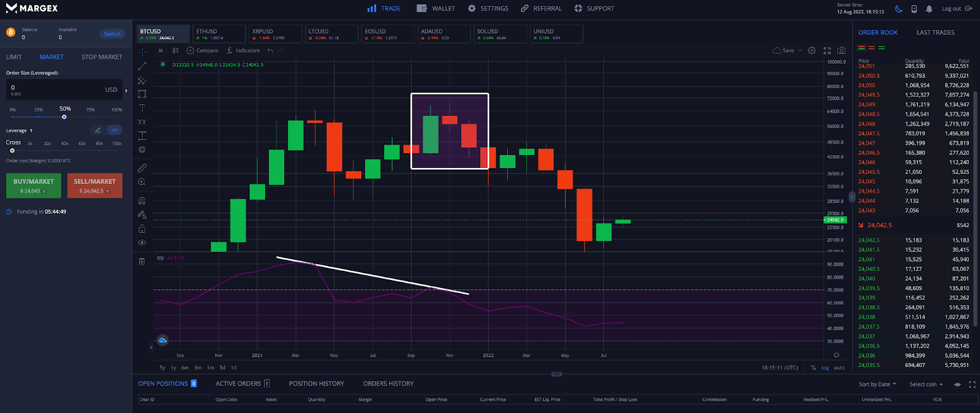Open the Stop Market order tab
Screen dimensions: 980x413
coord(102,57)
